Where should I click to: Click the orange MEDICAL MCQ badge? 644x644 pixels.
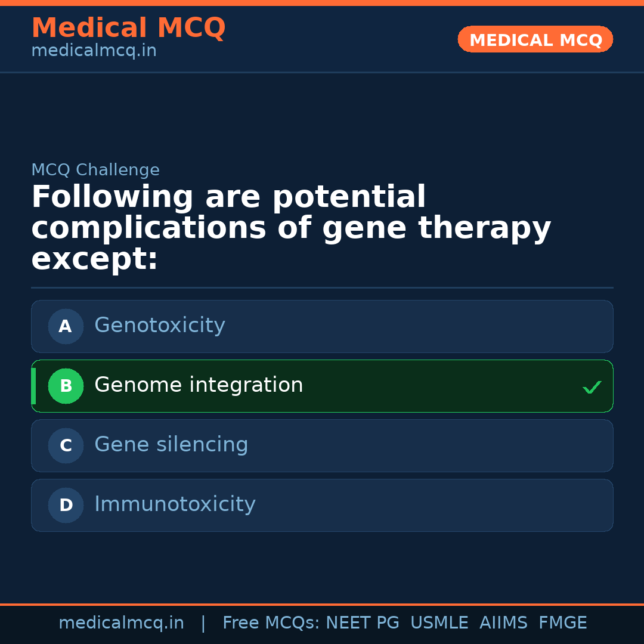[x=535, y=39]
